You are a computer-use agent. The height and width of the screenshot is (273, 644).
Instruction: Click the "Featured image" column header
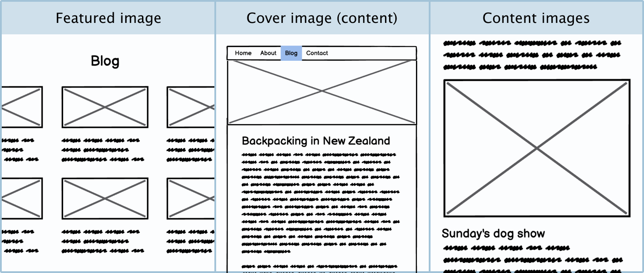[108, 18]
